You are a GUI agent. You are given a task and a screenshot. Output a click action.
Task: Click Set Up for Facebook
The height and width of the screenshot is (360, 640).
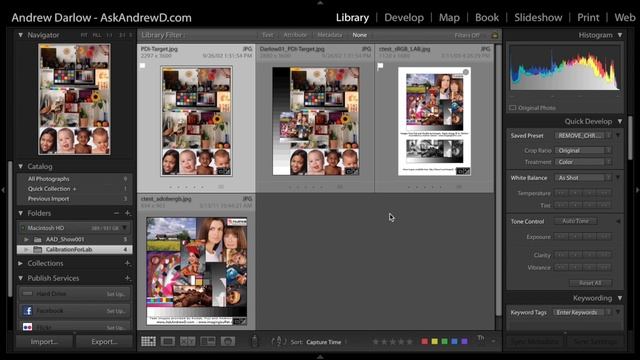coord(116,311)
